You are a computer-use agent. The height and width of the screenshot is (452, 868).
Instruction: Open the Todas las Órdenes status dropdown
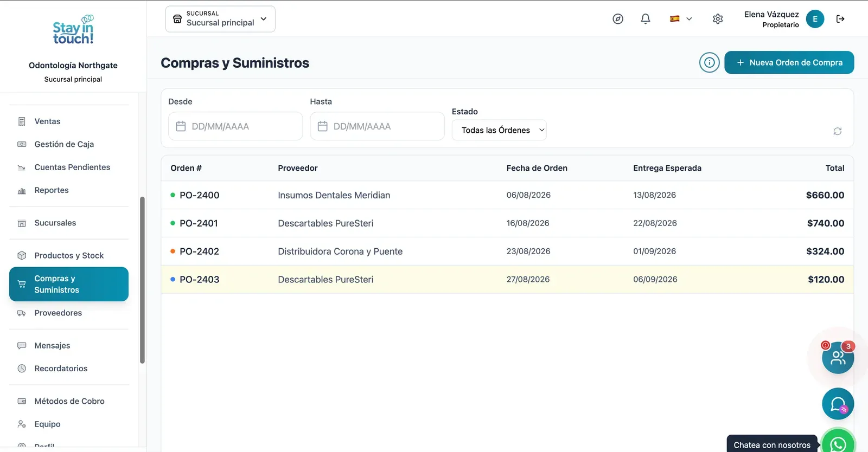pyautogui.click(x=499, y=130)
